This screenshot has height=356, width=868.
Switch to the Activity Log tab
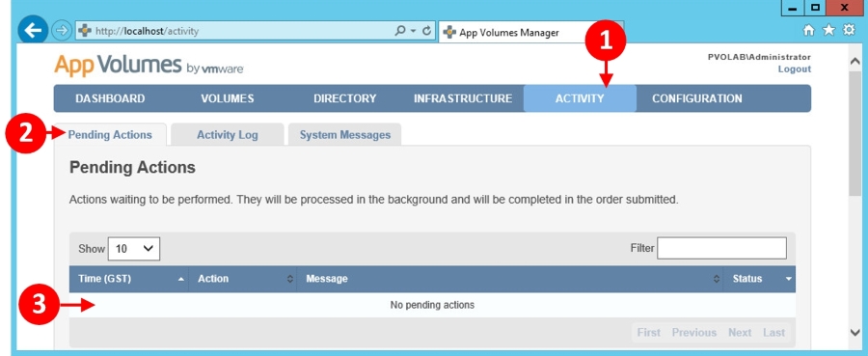pyautogui.click(x=228, y=135)
